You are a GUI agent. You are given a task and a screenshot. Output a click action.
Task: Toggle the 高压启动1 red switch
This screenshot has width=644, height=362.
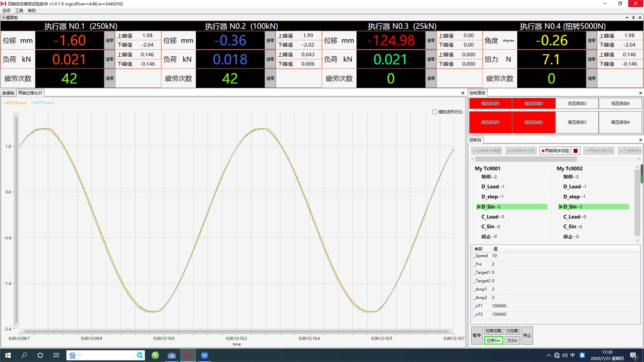[x=490, y=122]
